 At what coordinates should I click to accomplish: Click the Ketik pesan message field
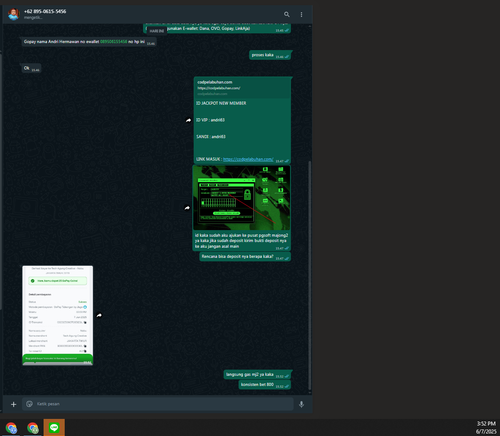point(158,404)
